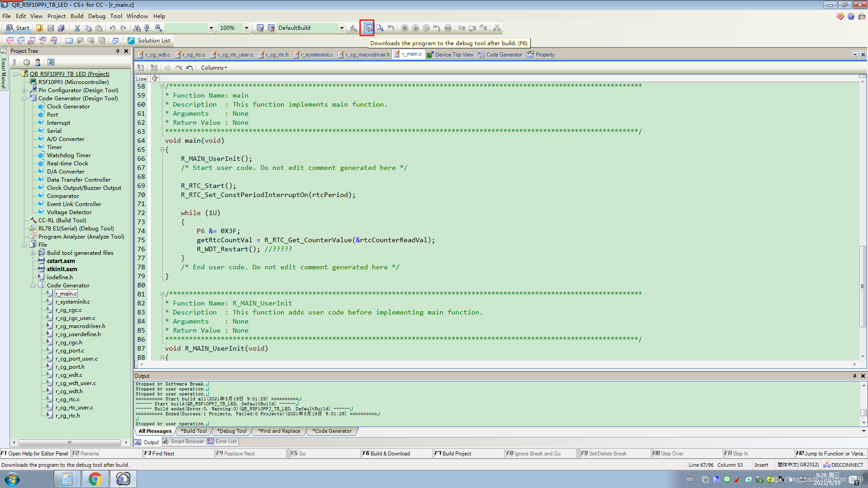The image size is (868, 488).
Task: Collapse the Code Generator (Design Tool) node
Action: 24,99
